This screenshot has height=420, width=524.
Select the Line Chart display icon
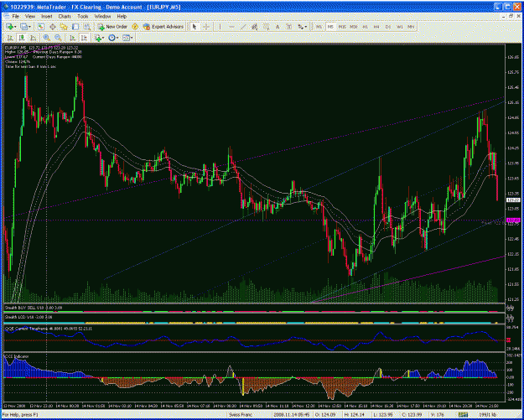click(33, 38)
